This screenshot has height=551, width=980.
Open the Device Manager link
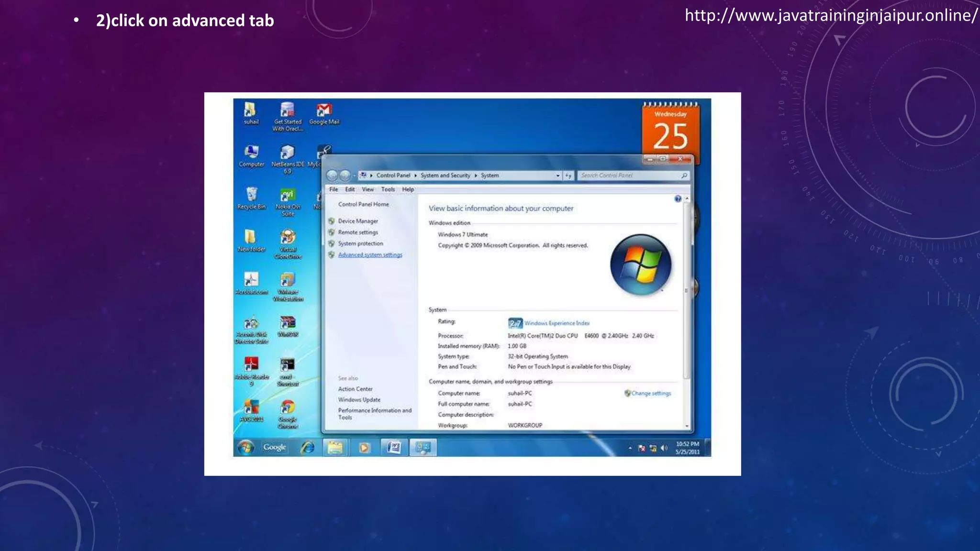coord(357,221)
